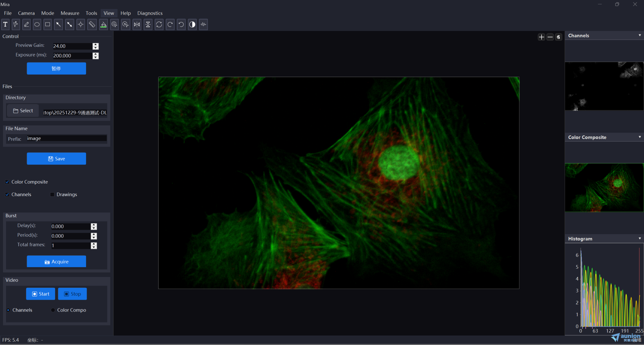Collapse the Histogram panel arrow
The height and width of the screenshot is (345, 644).
point(639,238)
